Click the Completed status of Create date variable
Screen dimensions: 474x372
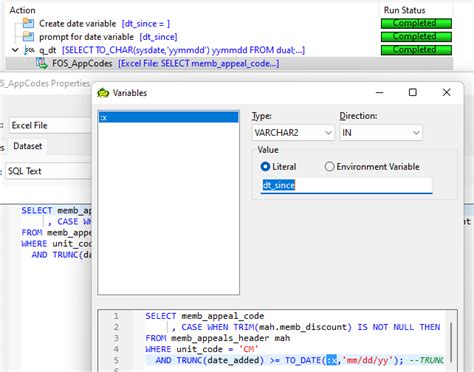pos(416,23)
